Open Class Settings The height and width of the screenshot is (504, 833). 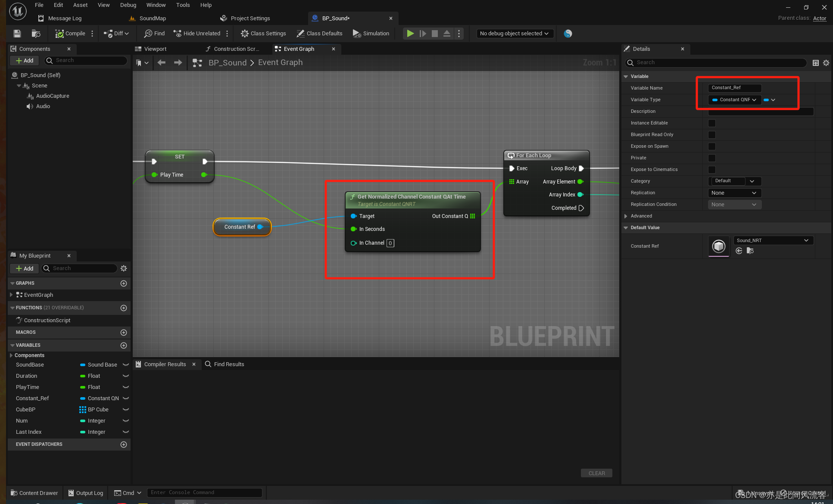(x=263, y=34)
